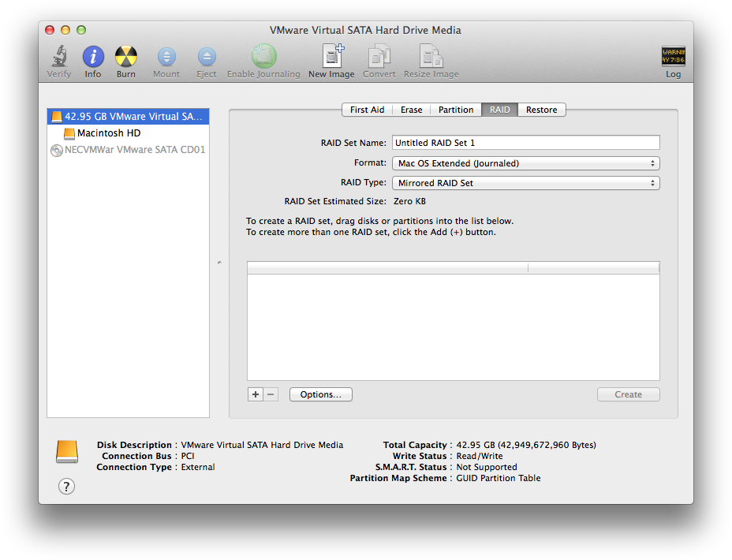Click in the RAID Set Name field
Viewport: 732px width, 560px height.
(525, 143)
